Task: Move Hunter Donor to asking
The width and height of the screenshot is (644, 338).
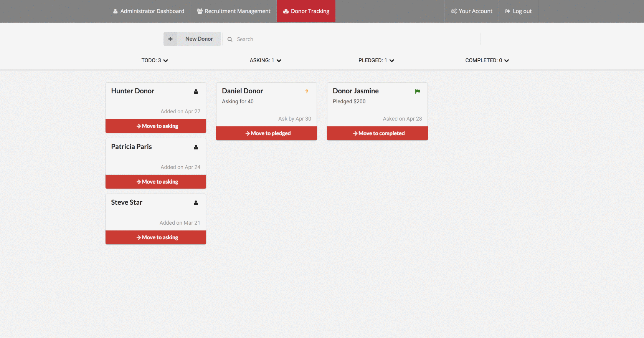Action: 156,126
